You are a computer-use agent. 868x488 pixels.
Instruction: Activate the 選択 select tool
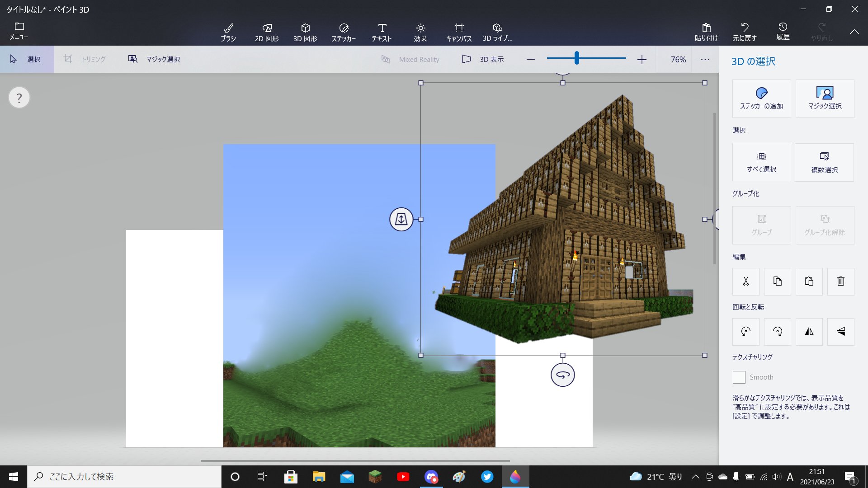27,59
